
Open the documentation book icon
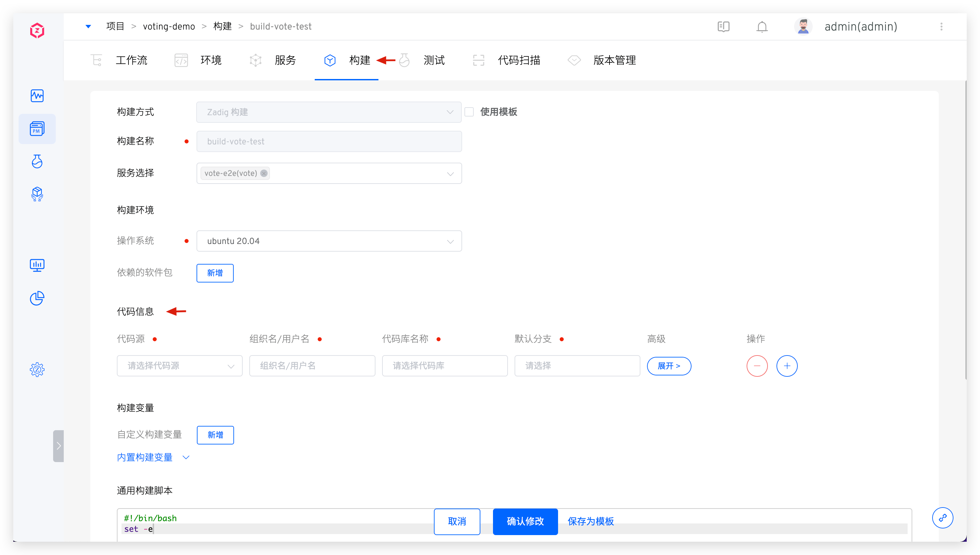point(723,27)
